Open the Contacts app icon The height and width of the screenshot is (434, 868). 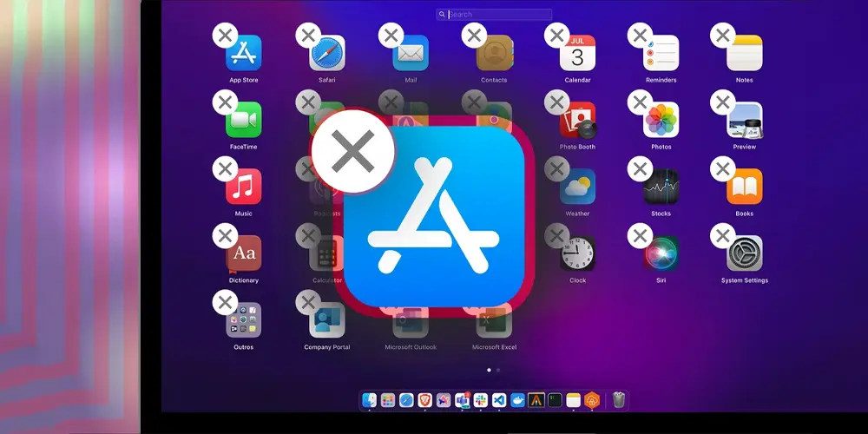pos(495,53)
